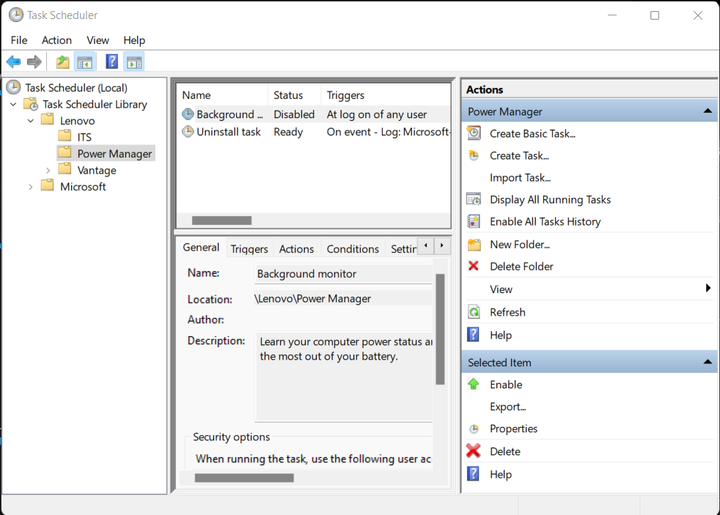Viewport: 720px width, 515px height.
Task: Maximize the Task Scheduler window
Action: tap(654, 15)
